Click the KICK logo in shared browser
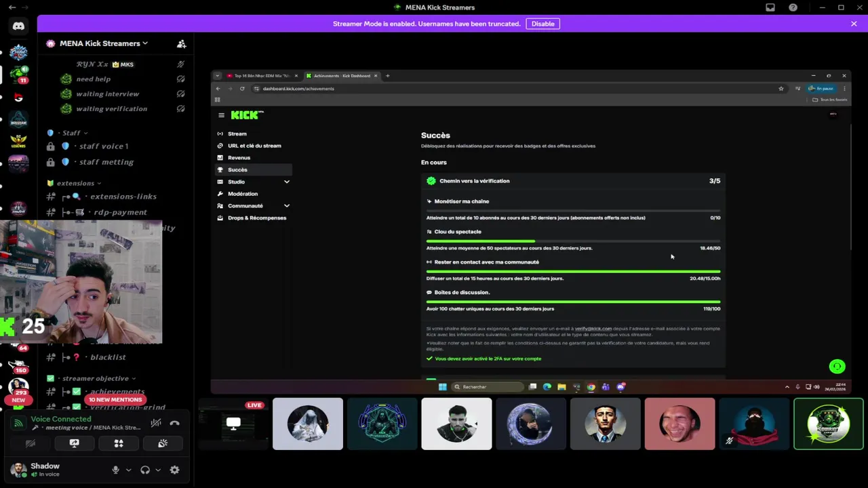The image size is (868, 488). tap(246, 115)
